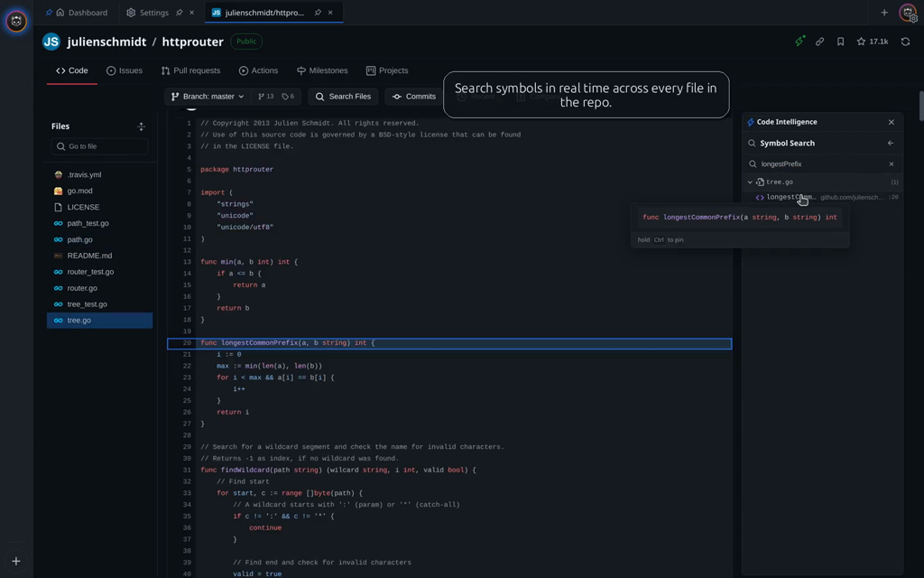The image size is (924, 578).
Task: Show the 6 tags count
Action: 288,96
